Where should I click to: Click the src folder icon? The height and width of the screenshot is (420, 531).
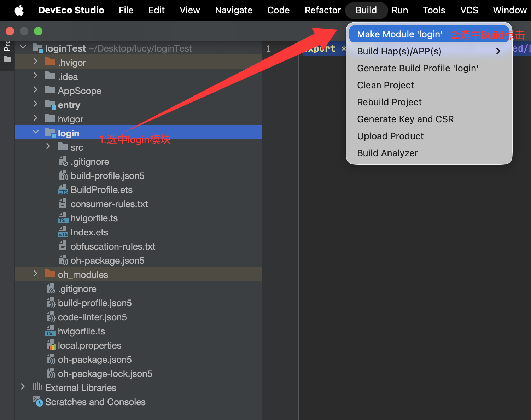click(x=63, y=147)
